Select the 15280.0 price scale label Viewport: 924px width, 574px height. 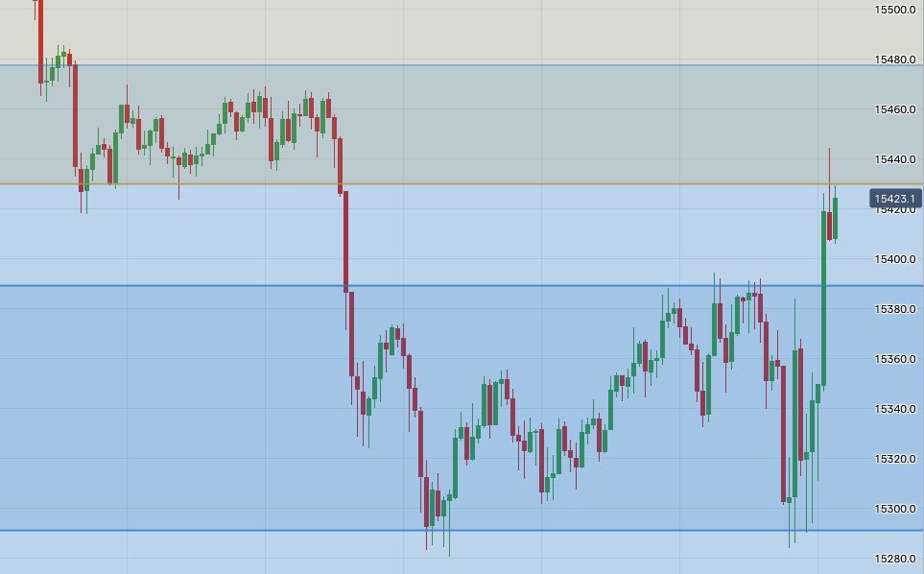coord(894,559)
